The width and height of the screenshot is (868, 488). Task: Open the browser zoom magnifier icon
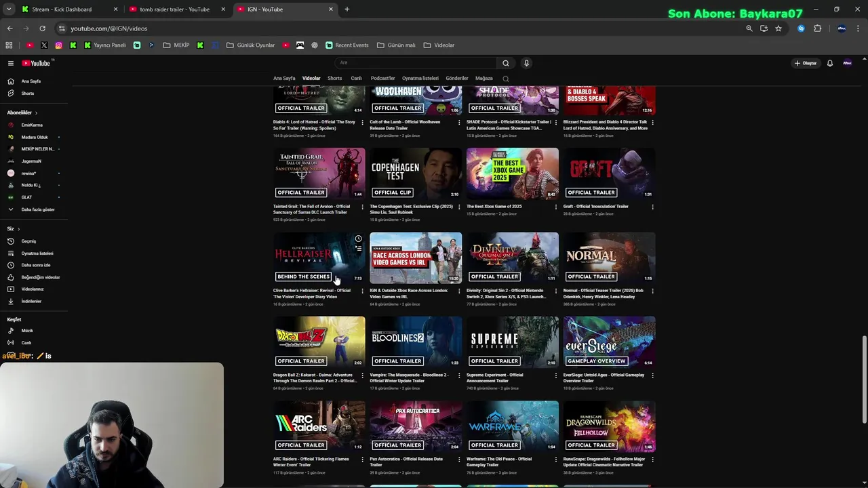(x=749, y=28)
